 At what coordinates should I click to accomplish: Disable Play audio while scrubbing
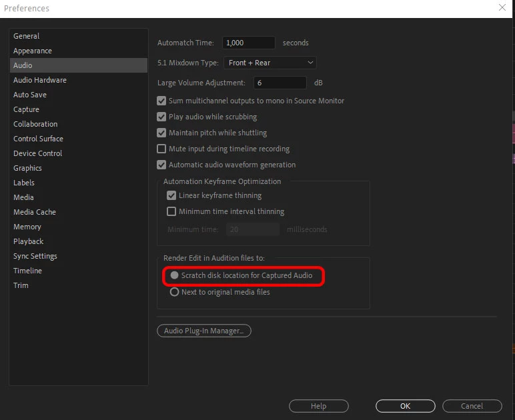[x=161, y=117]
